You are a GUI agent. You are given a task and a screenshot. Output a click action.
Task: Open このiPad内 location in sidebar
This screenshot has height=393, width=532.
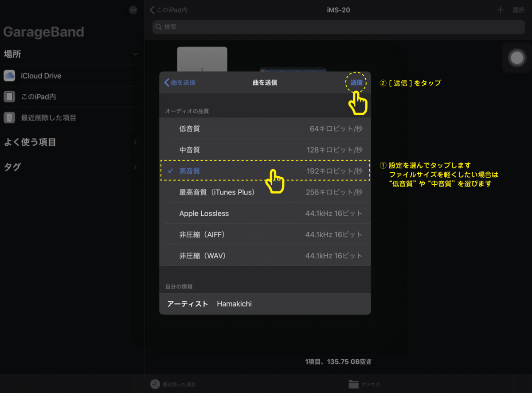pos(70,97)
